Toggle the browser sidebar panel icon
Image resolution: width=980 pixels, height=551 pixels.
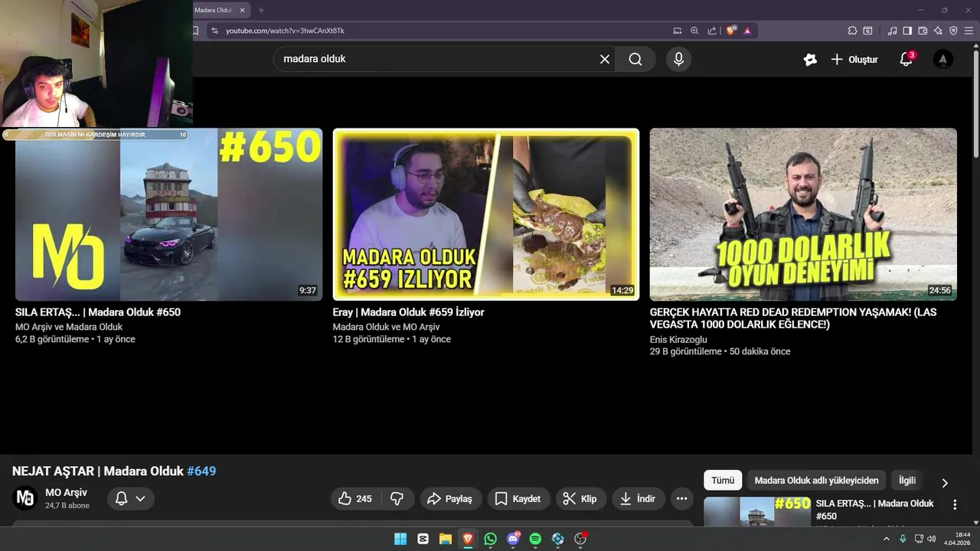[907, 31]
